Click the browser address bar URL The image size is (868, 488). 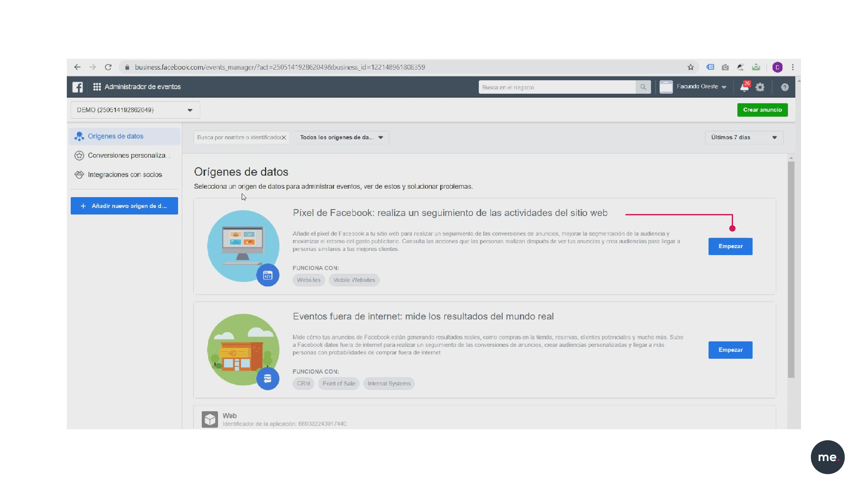click(280, 67)
